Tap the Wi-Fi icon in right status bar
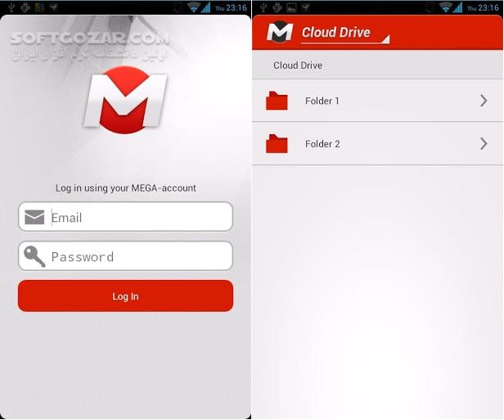The image size is (504, 420). point(445,7)
